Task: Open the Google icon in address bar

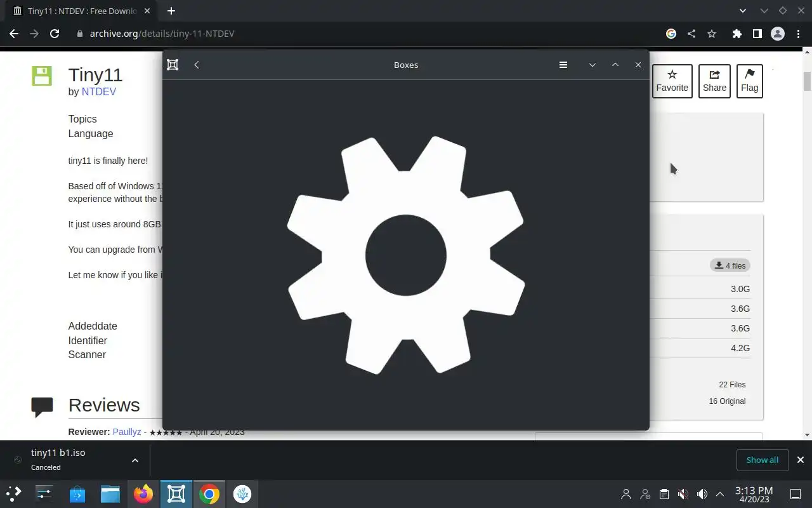Action: point(671,34)
